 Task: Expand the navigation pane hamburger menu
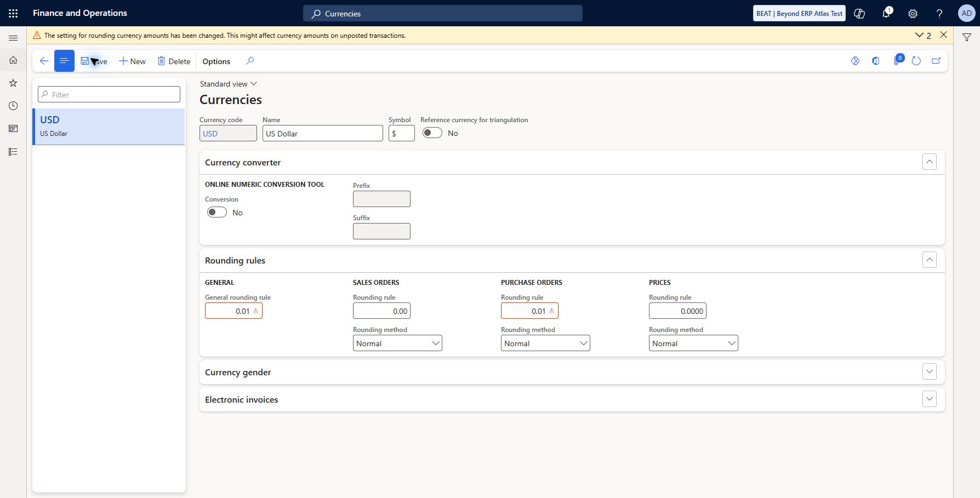(13, 38)
